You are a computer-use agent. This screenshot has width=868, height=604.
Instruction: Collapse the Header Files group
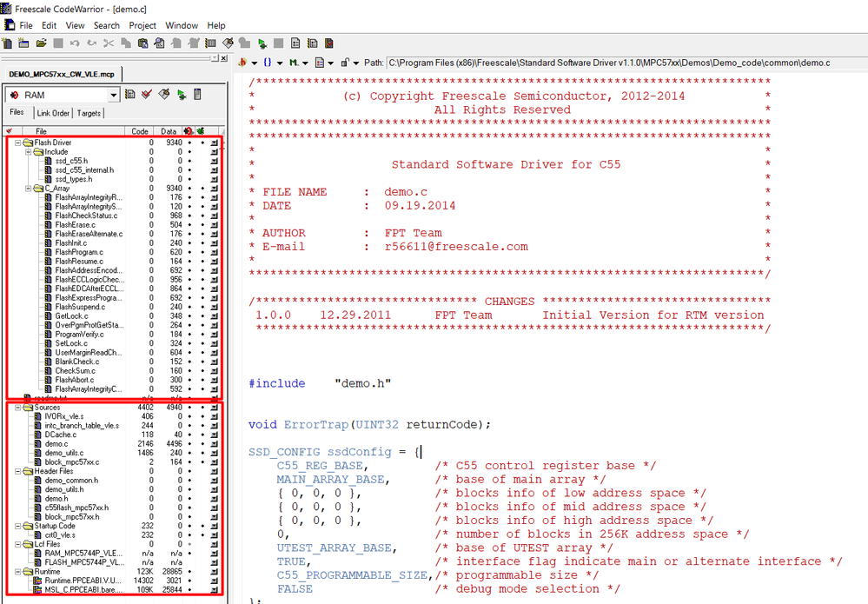point(17,471)
